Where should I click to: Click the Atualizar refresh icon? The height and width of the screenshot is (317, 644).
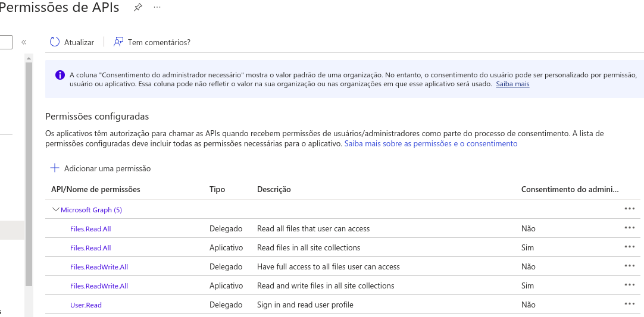pos(55,42)
